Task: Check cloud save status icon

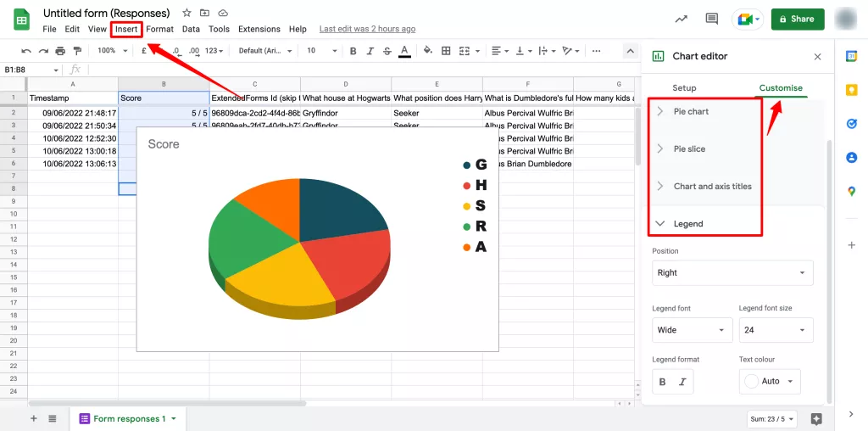Action: pos(223,13)
